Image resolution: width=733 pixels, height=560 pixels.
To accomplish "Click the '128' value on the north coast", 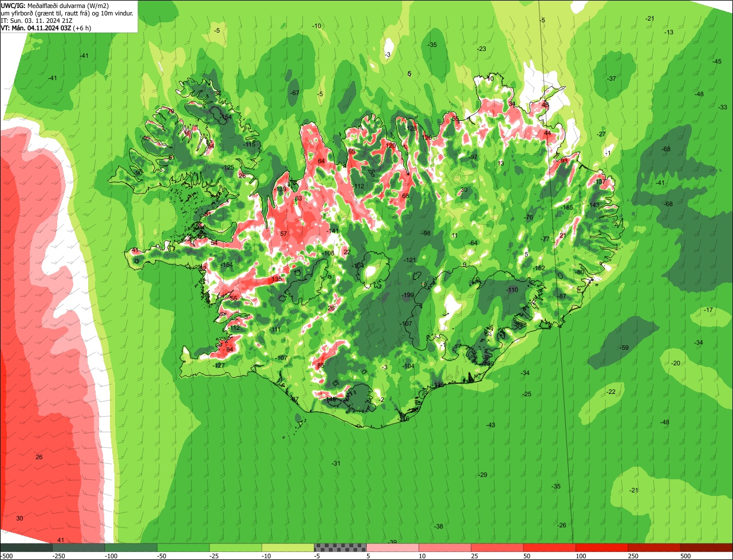I will 411,128.
